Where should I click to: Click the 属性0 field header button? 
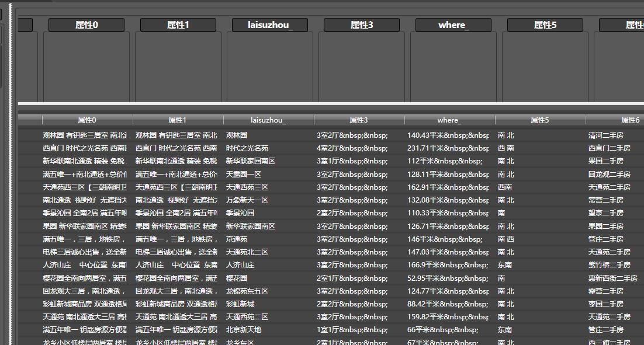(86, 25)
